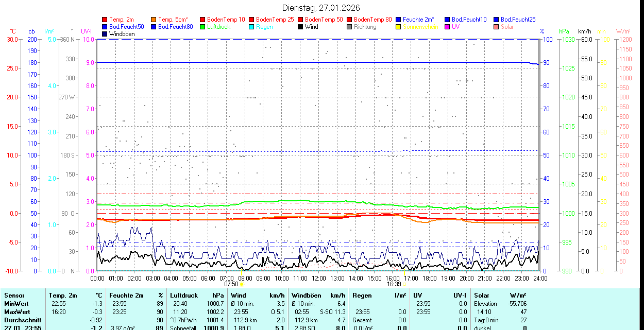Viewport: 644px width, 330px height.
Task: Select the dark Windböen legend swatch
Action: [x=105, y=34]
